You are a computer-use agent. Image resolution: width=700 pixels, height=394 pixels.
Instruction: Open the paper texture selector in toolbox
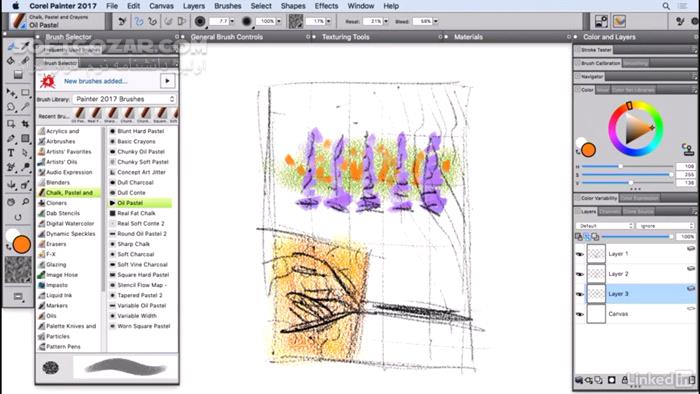(x=18, y=270)
